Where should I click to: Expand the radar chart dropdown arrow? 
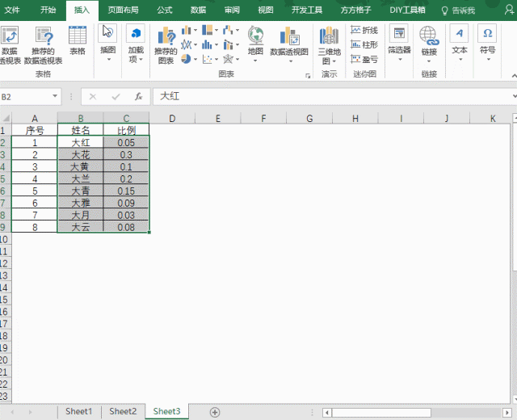(237, 59)
